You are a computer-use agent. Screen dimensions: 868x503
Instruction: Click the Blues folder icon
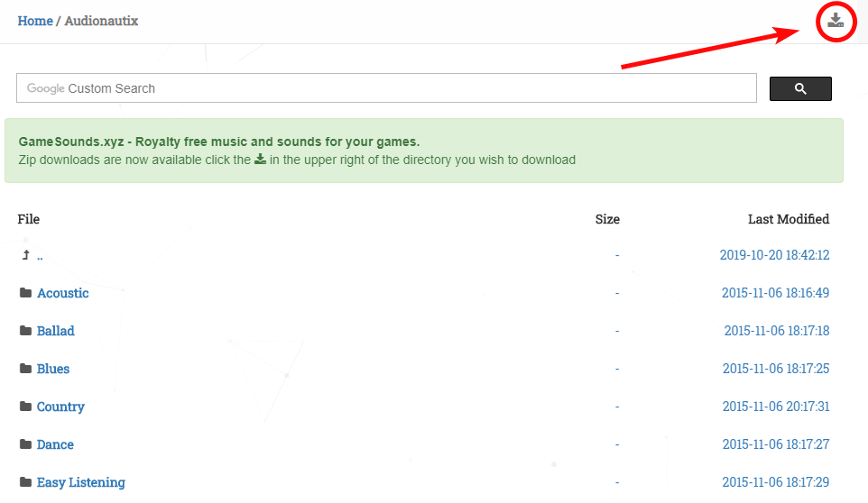click(25, 368)
